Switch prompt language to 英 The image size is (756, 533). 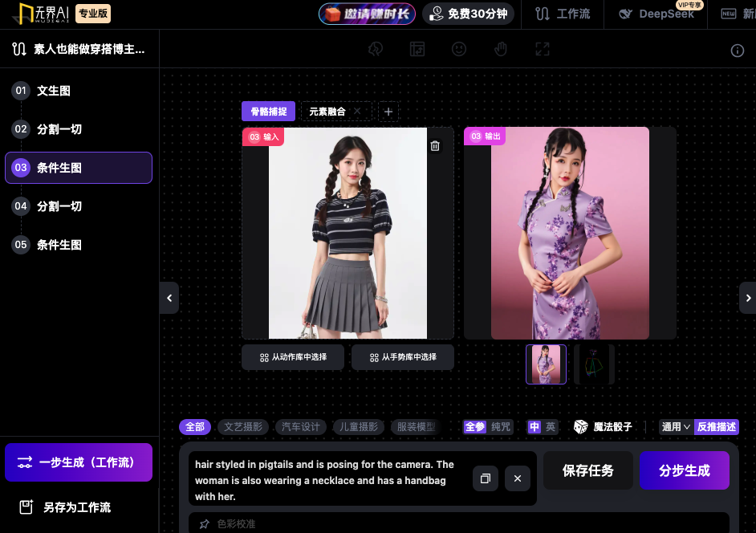551,427
